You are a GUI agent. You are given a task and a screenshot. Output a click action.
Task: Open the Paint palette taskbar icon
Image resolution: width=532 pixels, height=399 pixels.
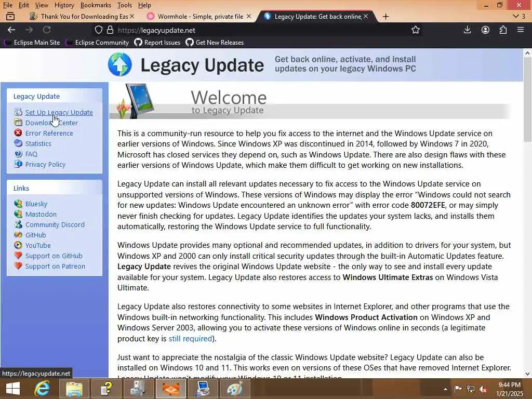point(235,389)
